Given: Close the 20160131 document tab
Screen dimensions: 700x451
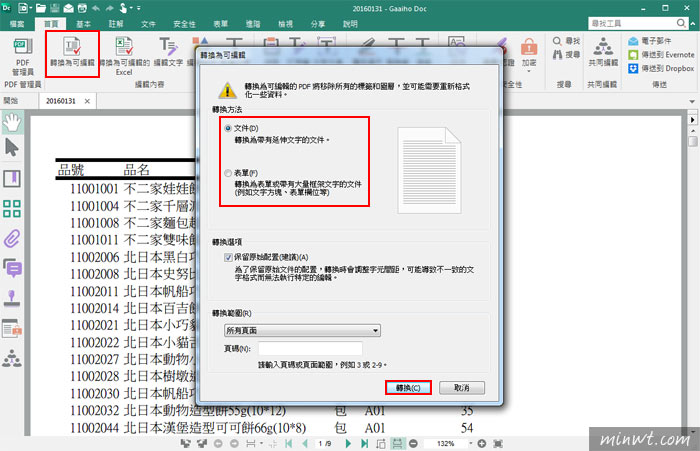Looking at the screenshot, I should 87,101.
